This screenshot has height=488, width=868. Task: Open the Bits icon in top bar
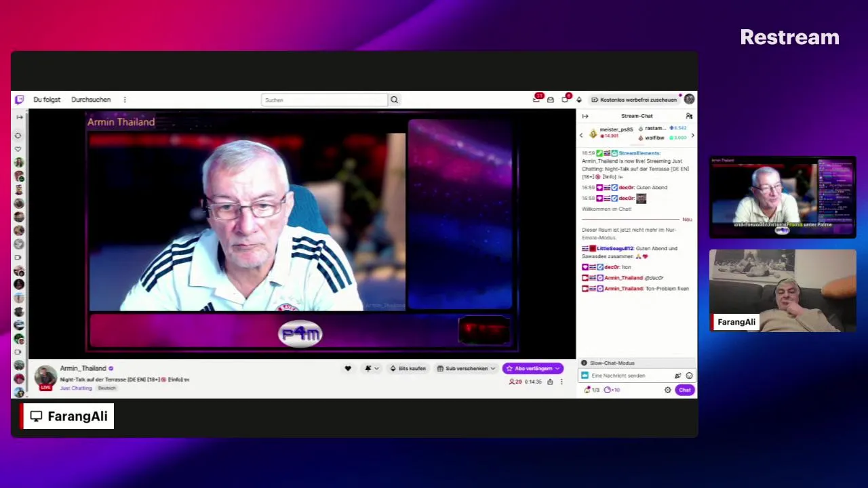[578, 100]
